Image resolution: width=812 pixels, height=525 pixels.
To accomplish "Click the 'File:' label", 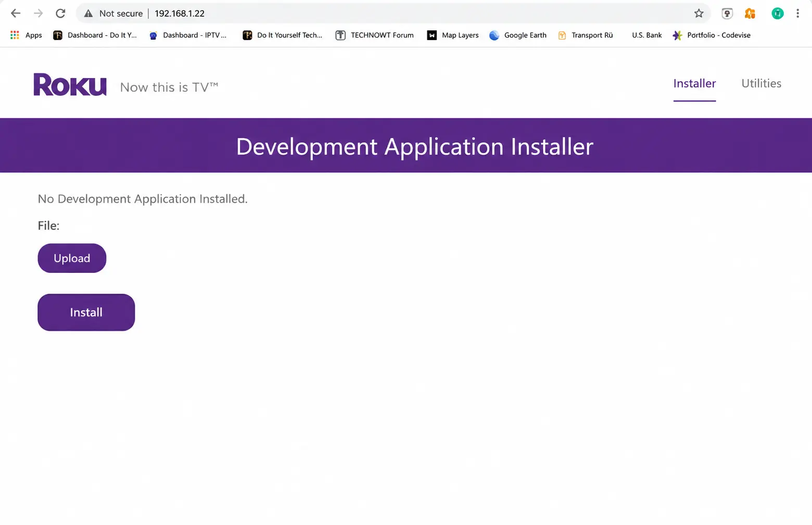I will (48, 226).
